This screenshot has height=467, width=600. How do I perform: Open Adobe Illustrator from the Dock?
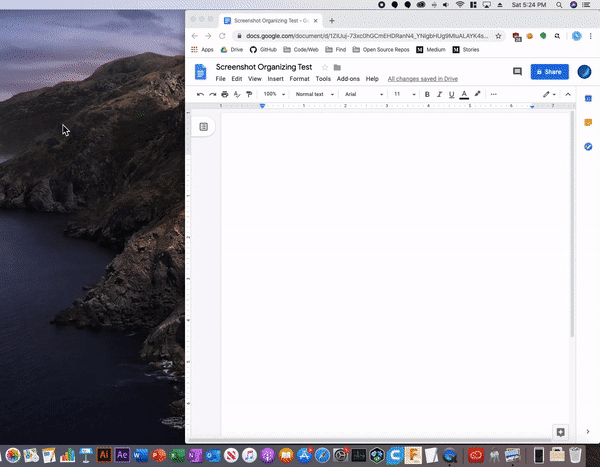tap(104, 455)
